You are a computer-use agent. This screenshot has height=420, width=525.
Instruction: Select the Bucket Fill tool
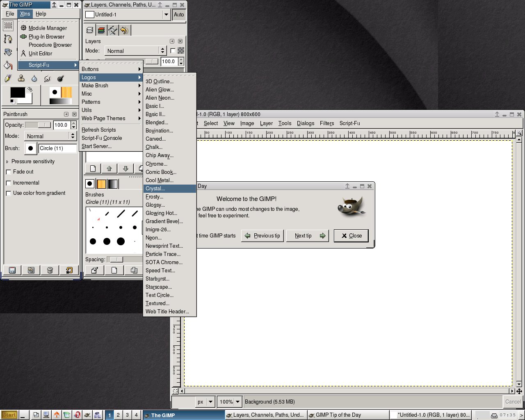pos(8,66)
